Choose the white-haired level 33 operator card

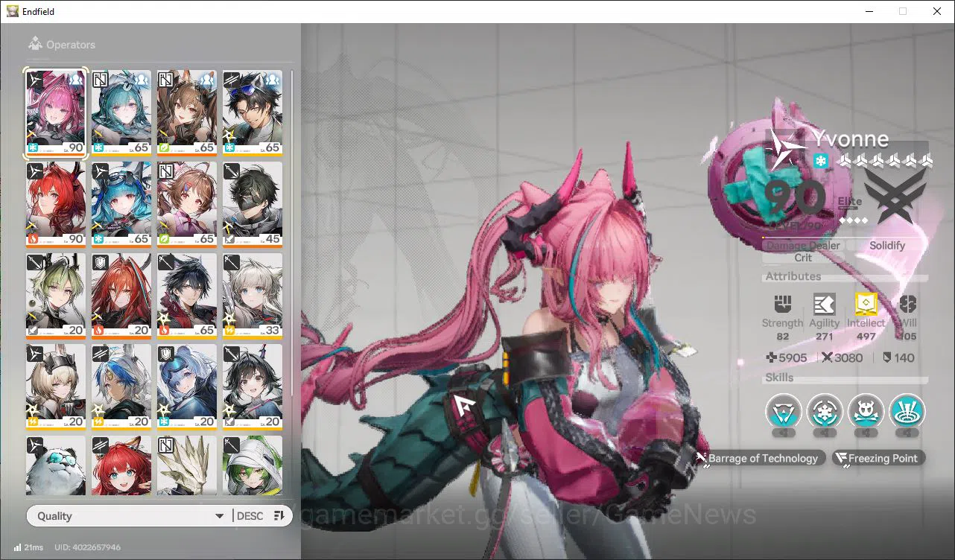pyautogui.click(x=253, y=296)
